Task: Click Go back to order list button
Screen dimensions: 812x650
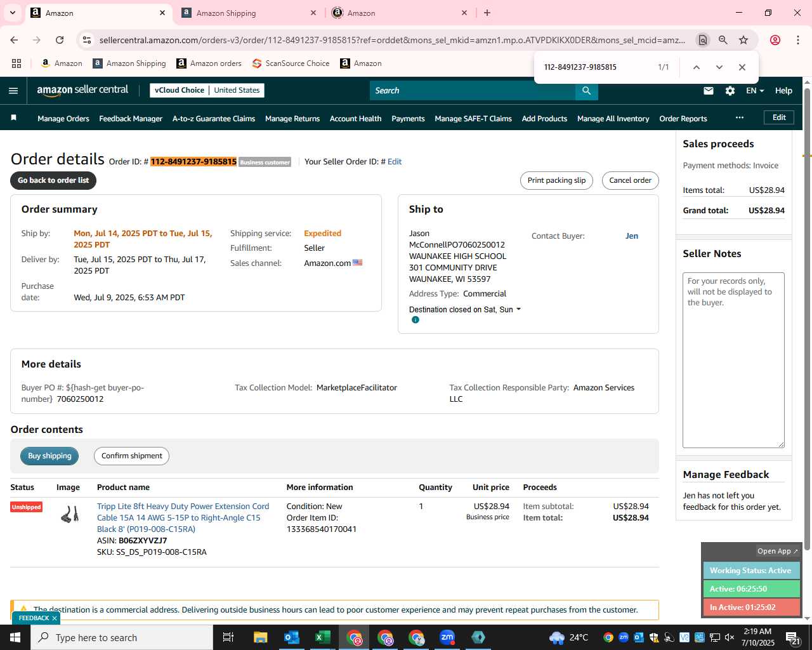Action: (53, 180)
